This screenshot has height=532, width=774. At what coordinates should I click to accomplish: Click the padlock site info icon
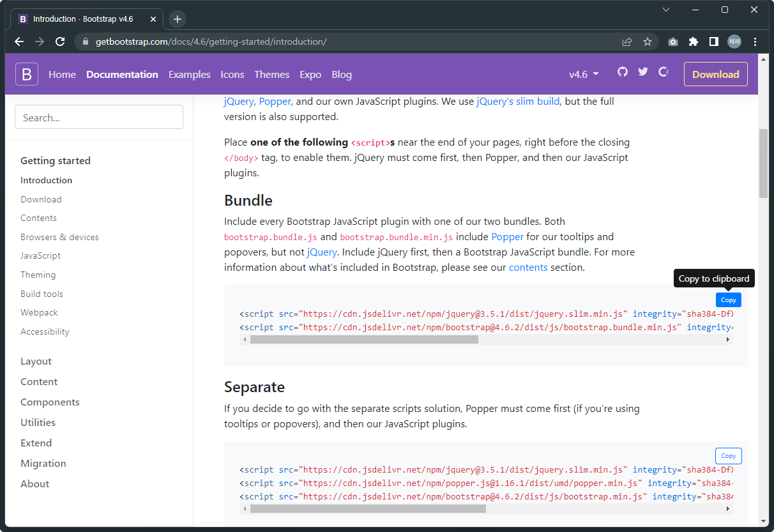click(x=86, y=42)
